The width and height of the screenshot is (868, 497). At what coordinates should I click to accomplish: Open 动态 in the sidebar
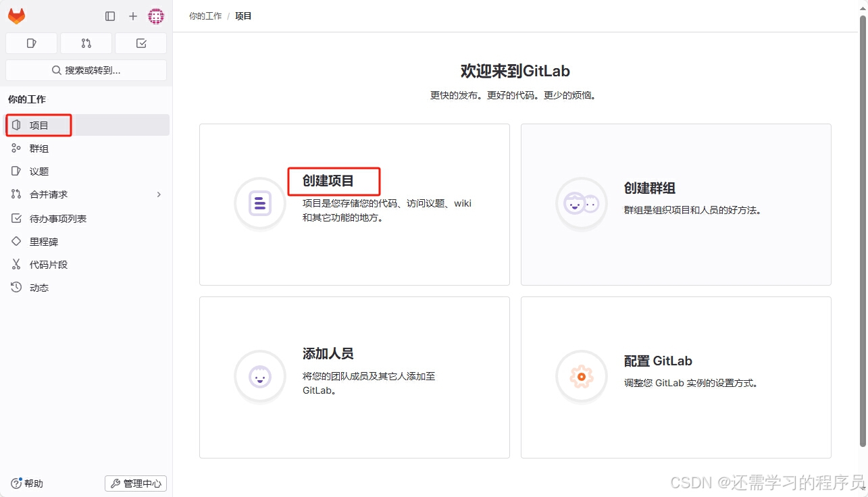87,288
